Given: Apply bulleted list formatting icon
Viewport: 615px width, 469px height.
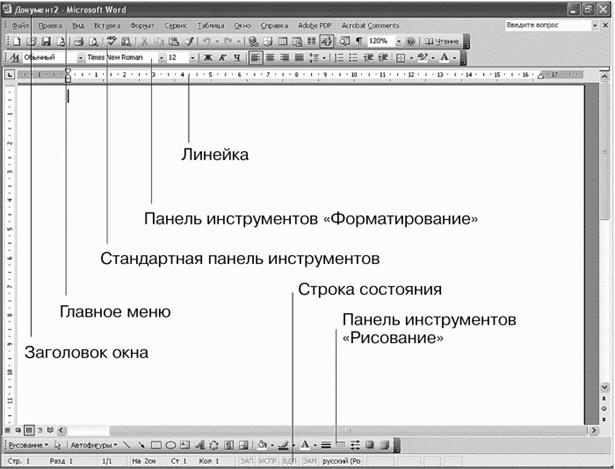Looking at the screenshot, I should point(353,58).
